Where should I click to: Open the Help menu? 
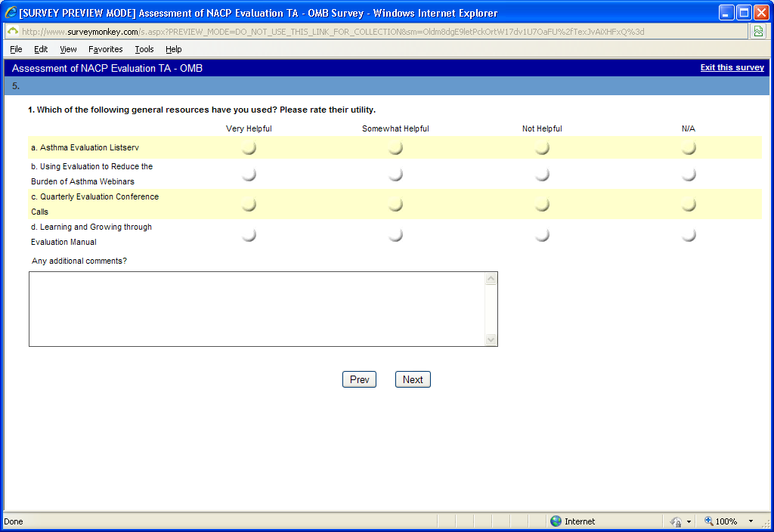click(173, 49)
